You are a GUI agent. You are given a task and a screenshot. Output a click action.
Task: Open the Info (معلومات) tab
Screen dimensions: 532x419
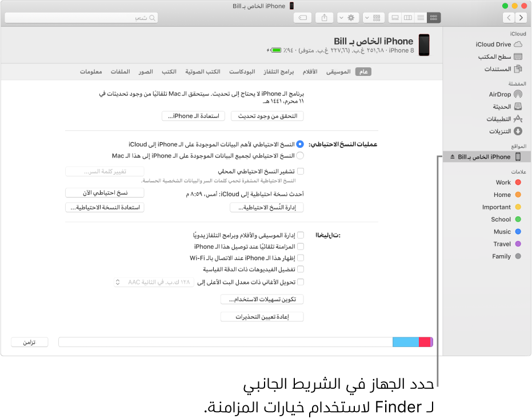pos(91,71)
